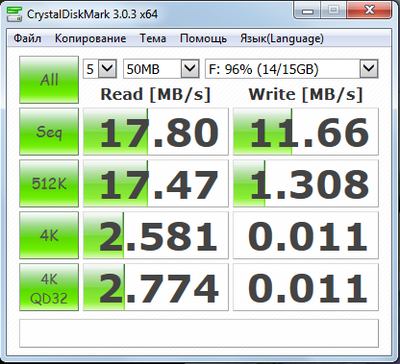Click the CrystalDiskMark title bar icon
This screenshot has height=364, width=400.
[x=14, y=14]
